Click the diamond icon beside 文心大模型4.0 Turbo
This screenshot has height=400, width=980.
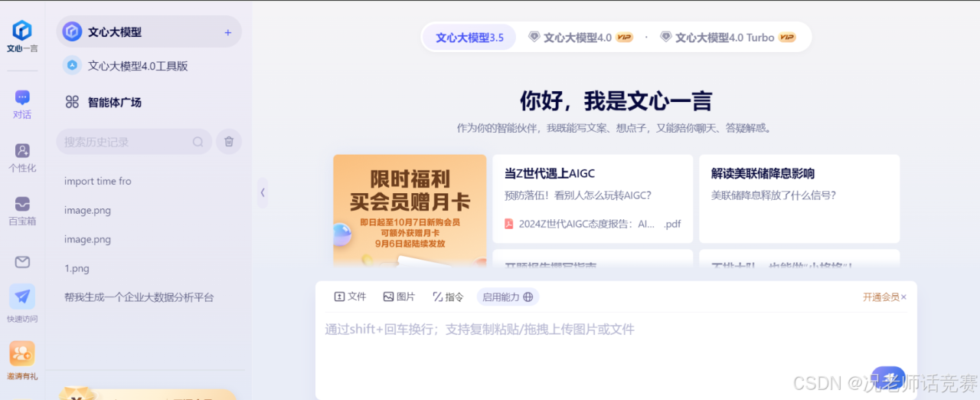point(665,37)
